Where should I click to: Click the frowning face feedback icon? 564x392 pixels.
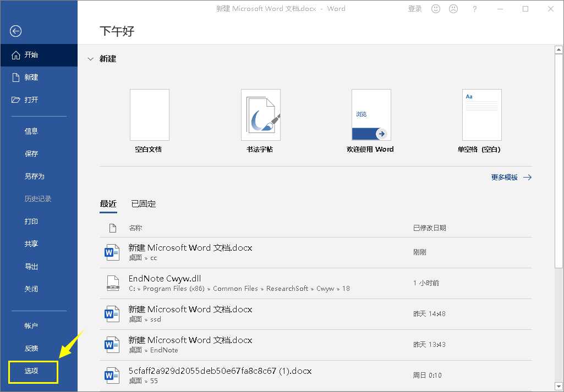pos(453,9)
